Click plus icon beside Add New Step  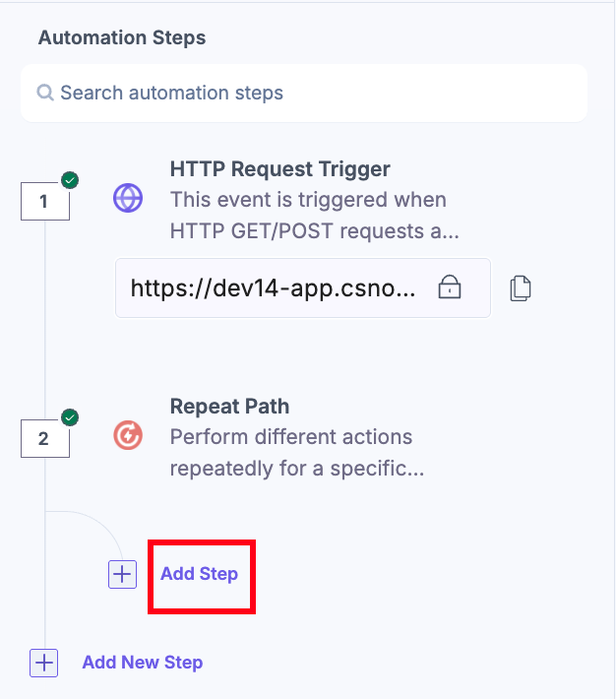[x=44, y=663]
